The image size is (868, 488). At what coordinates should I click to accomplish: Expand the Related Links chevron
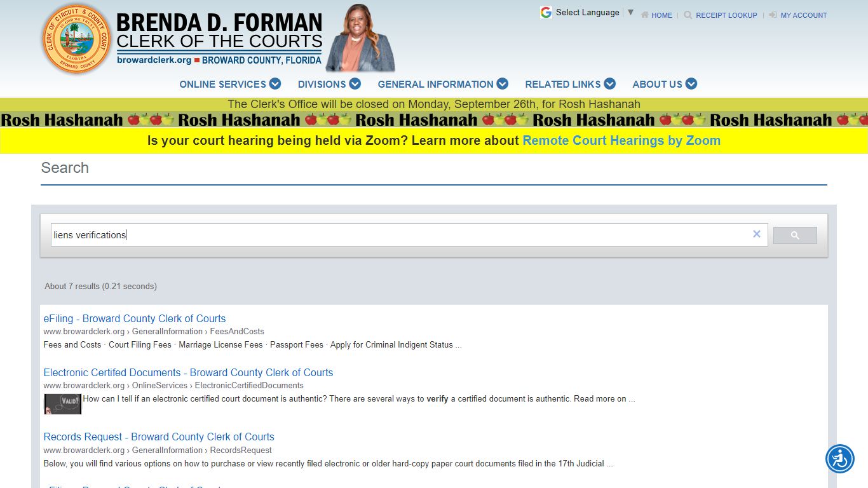[610, 83]
